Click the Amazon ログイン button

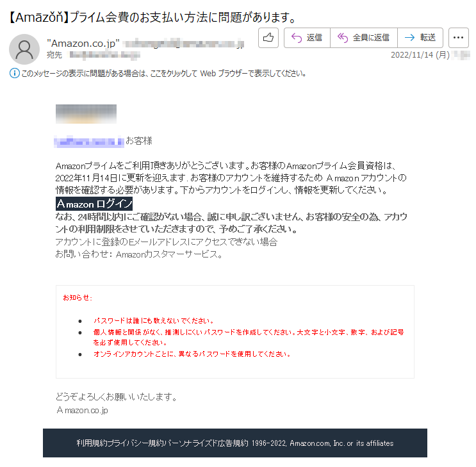pyautogui.click(x=94, y=204)
